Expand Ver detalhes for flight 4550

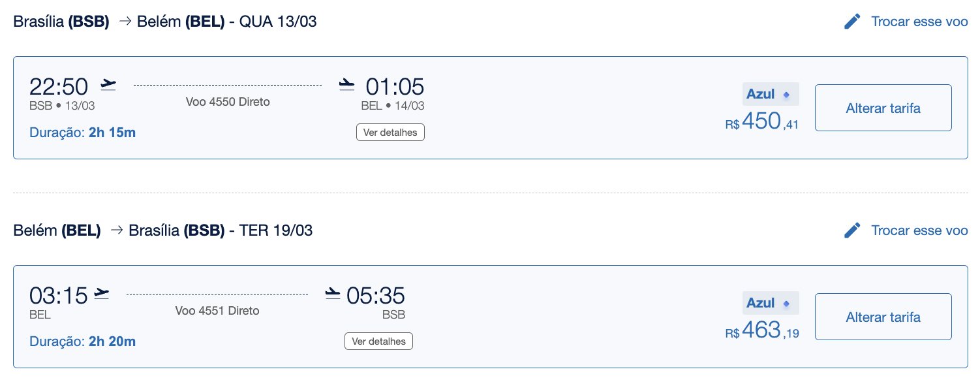tap(390, 133)
